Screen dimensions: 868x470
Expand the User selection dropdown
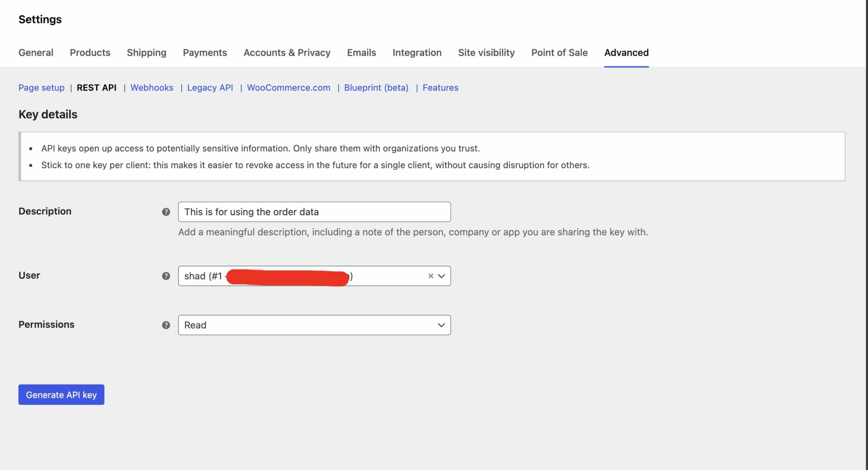pos(441,276)
